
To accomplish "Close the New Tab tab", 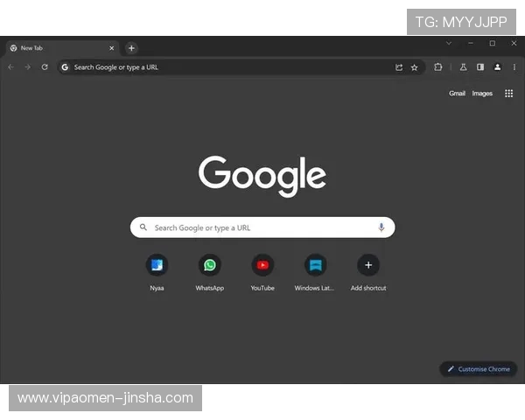I will [x=111, y=48].
